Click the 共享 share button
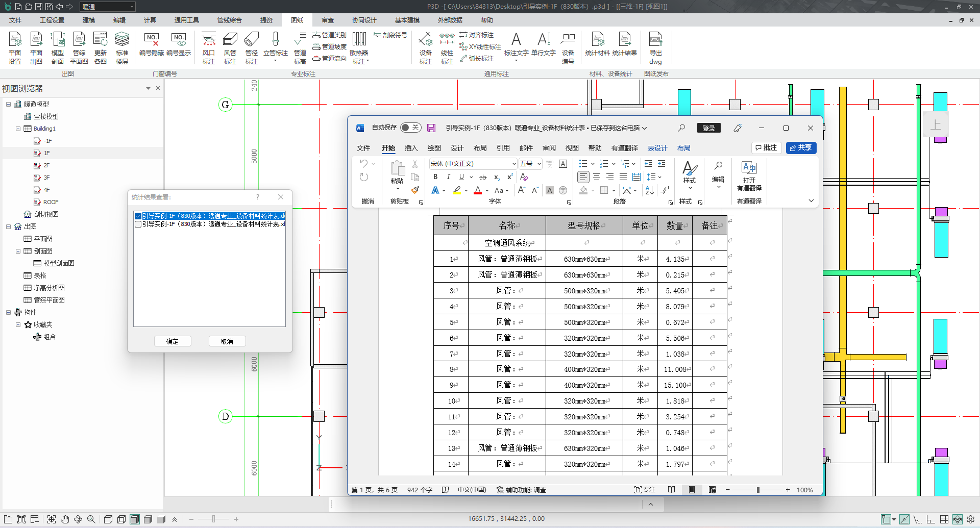Image resolution: width=980 pixels, height=528 pixels. (801, 148)
